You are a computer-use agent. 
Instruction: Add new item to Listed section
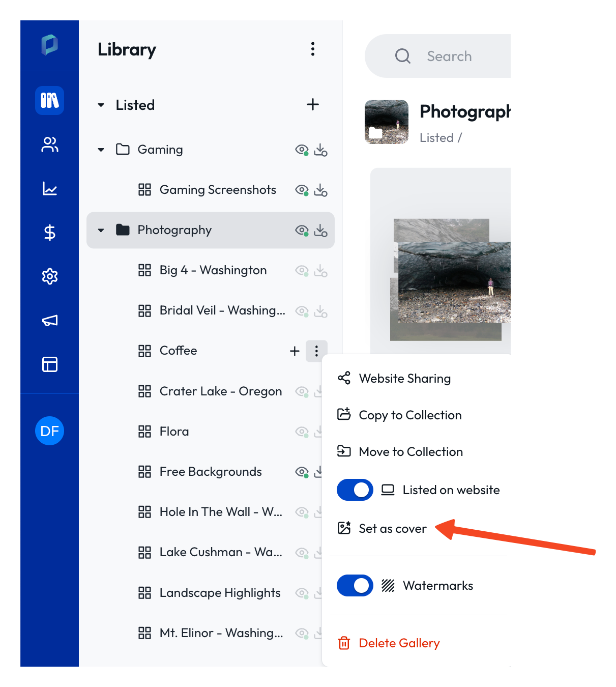coord(313,104)
